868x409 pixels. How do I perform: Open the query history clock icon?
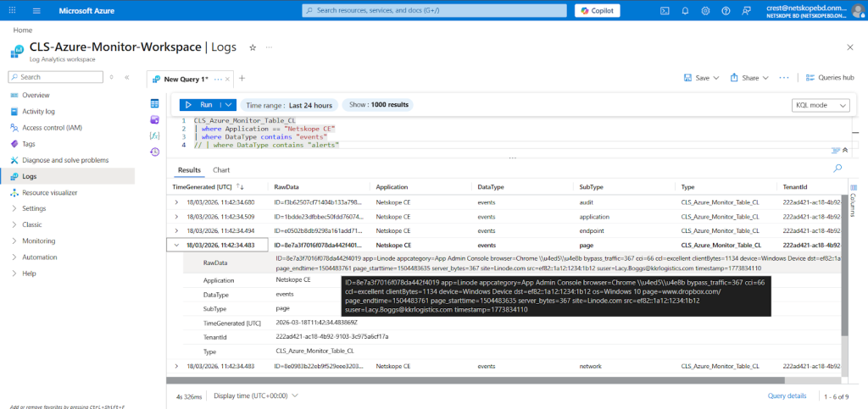(155, 152)
